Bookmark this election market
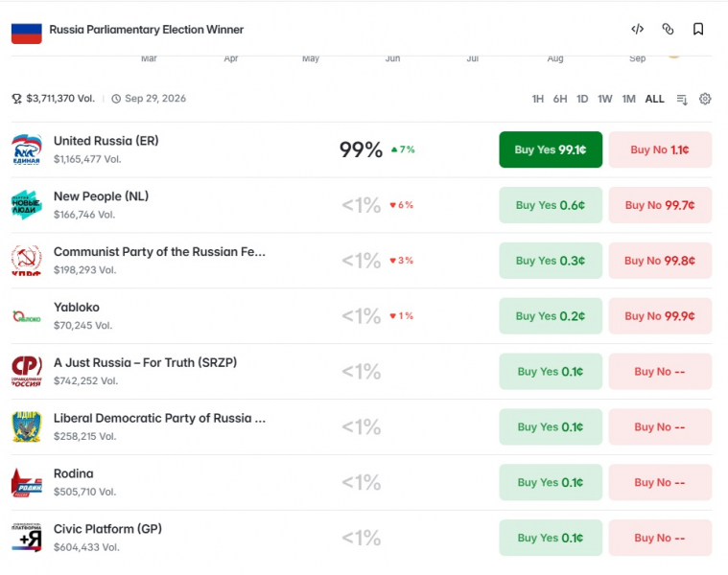Viewport: 728px width, 575px height. point(698,29)
